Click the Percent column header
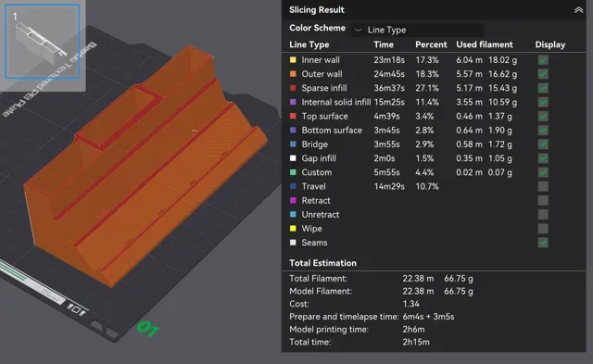The width and height of the screenshot is (593, 364). point(431,44)
